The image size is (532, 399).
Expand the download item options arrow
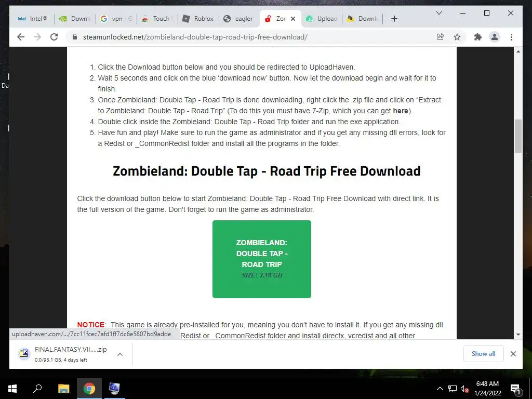(x=120, y=354)
